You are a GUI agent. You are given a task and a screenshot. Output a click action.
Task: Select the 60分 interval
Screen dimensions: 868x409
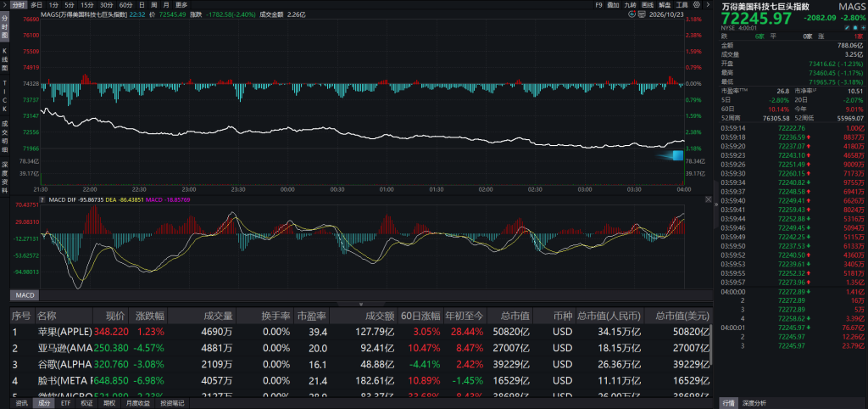click(x=126, y=4)
